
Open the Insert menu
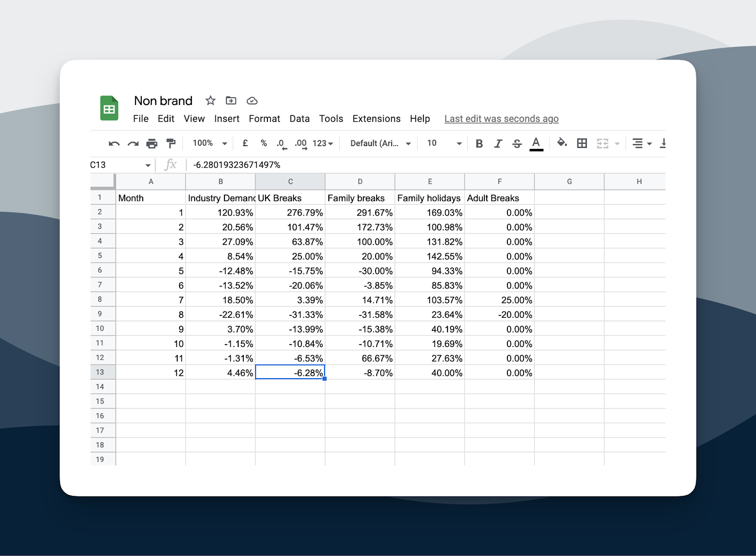click(x=227, y=119)
